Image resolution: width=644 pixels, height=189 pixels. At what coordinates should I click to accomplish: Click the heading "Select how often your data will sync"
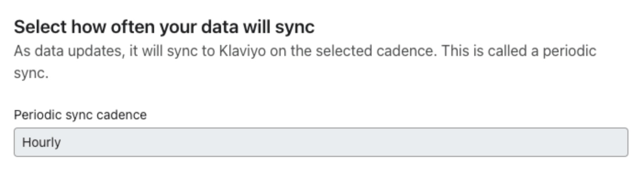click(164, 27)
